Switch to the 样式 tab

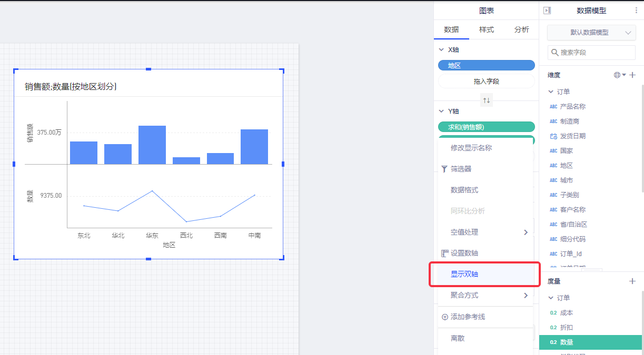tap(486, 29)
